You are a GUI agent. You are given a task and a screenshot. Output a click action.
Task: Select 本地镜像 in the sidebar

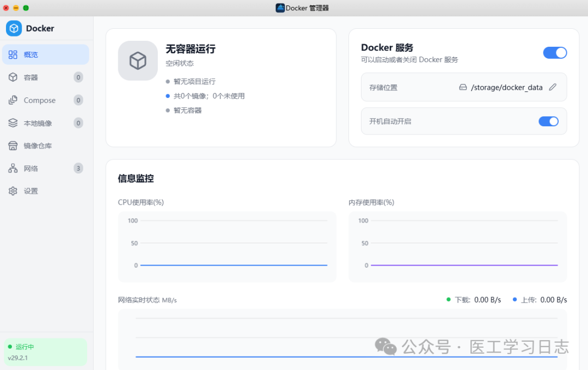pos(46,123)
